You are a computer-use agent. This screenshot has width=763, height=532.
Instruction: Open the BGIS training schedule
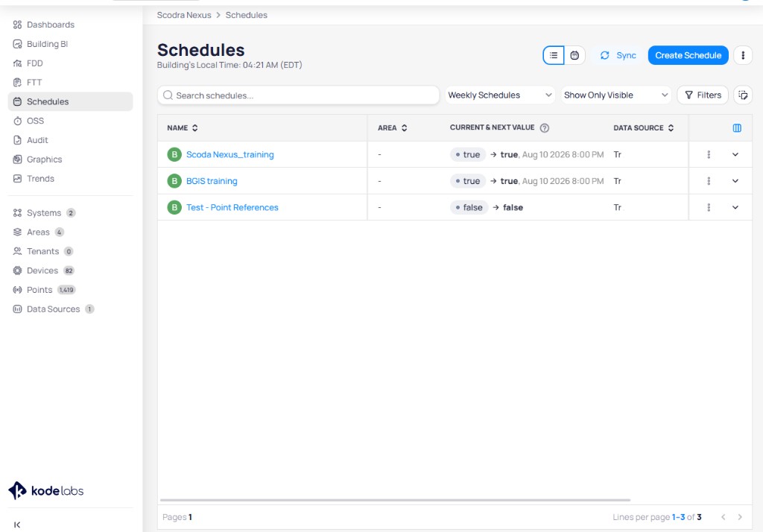(x=212, y=181)
